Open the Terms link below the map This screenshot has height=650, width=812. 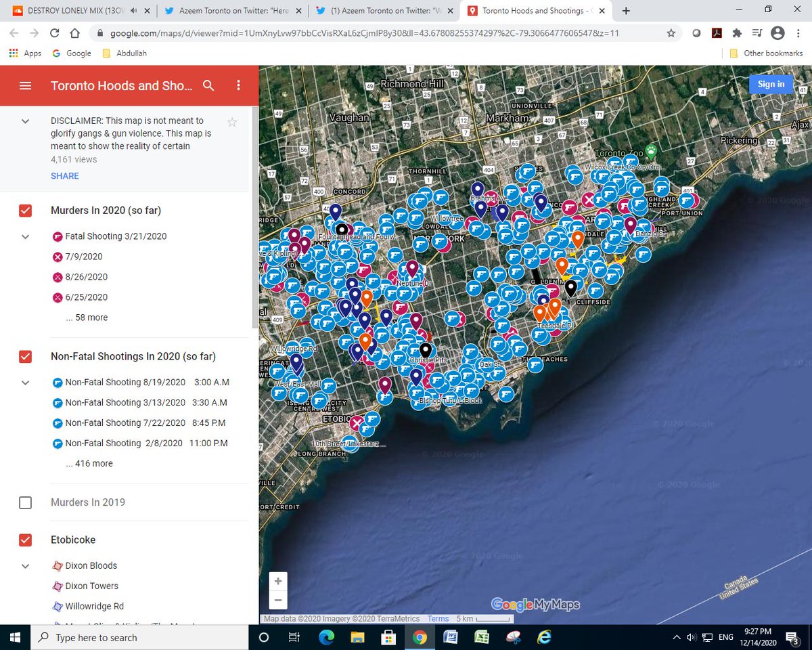click(x=438, y=618)
